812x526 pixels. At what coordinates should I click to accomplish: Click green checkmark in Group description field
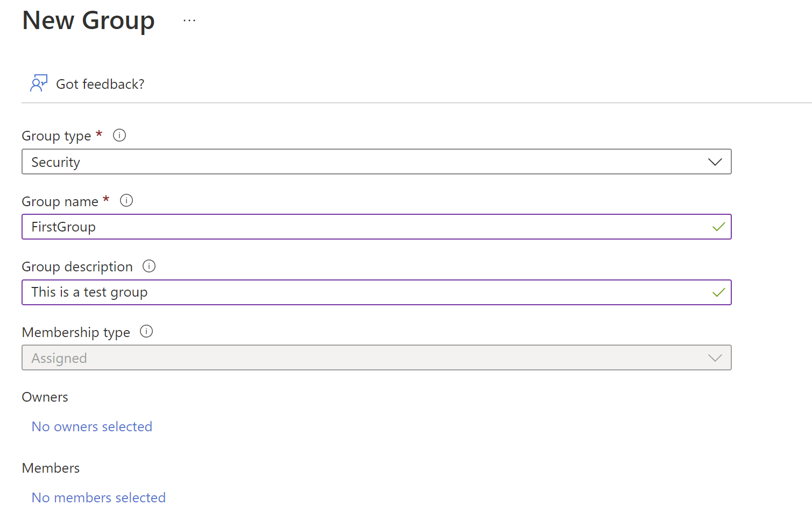click(x=718, y=293)
